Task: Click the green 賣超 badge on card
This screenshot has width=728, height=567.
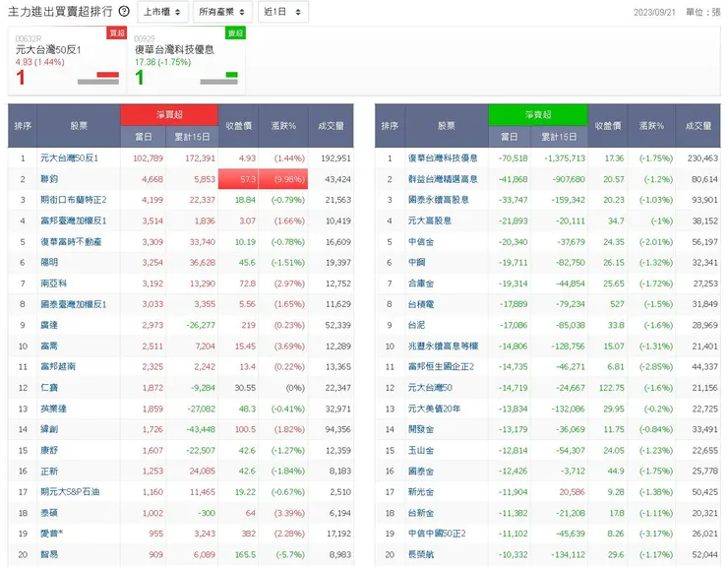Action: [235, 32]
